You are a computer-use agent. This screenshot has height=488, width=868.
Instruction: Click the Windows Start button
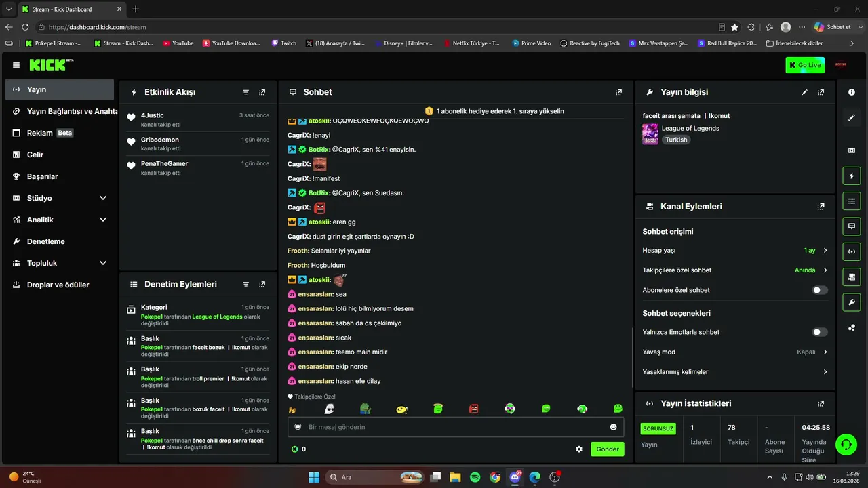tap(314, 477)
